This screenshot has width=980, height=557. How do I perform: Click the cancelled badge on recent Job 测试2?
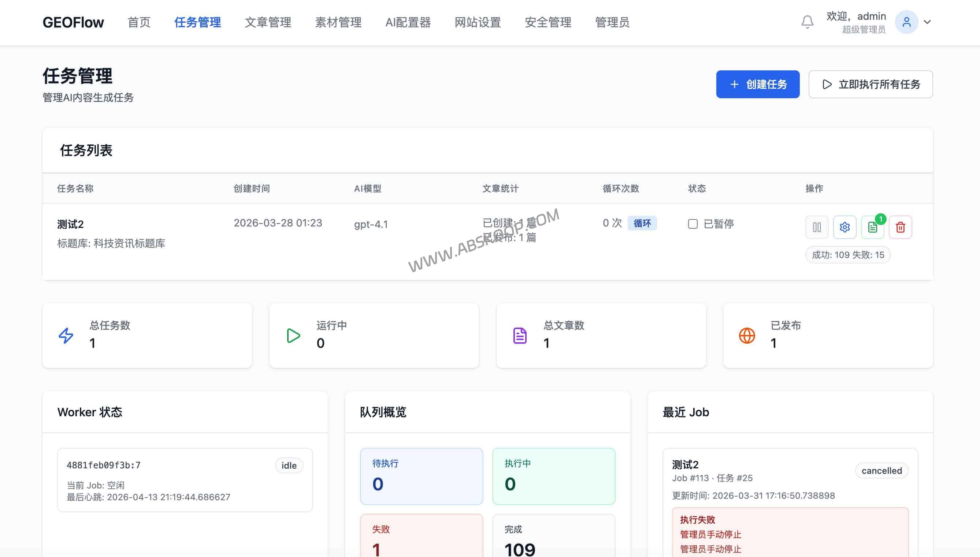881,471
